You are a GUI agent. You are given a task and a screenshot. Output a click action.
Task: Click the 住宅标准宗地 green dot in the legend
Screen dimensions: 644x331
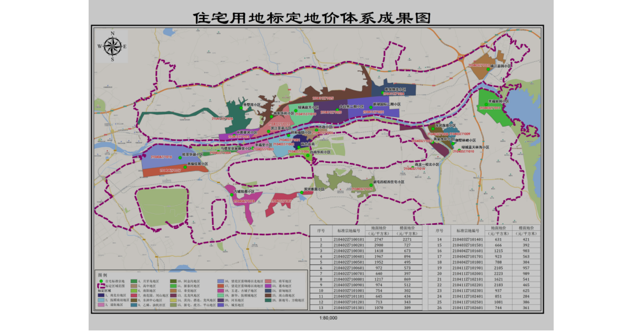click(x=101, y=281)
